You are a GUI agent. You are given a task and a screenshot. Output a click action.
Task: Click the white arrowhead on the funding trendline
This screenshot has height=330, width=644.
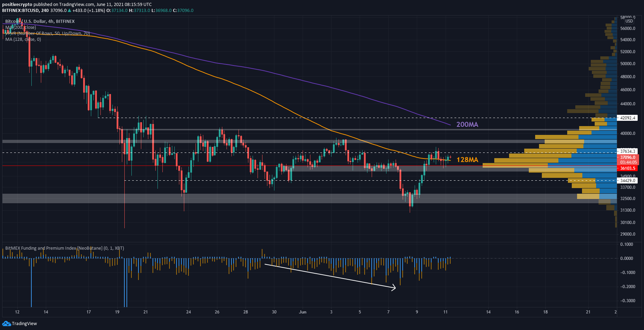tap(394, 288)
